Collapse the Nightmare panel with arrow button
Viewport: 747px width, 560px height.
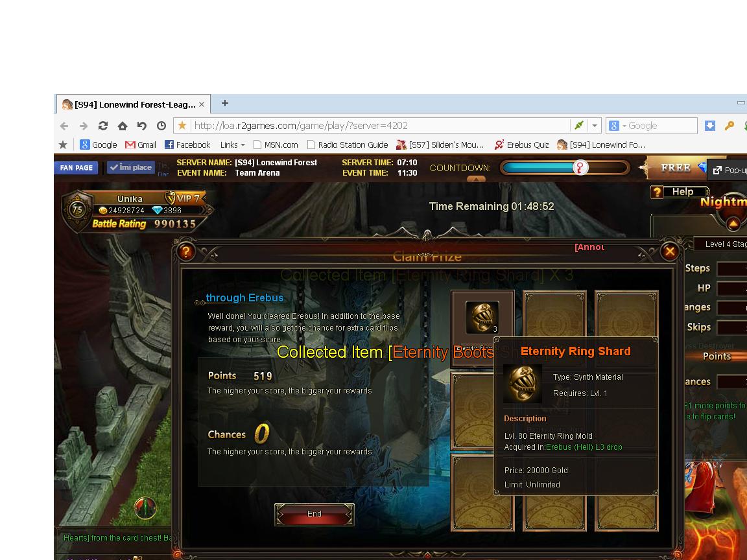point(733,224)
